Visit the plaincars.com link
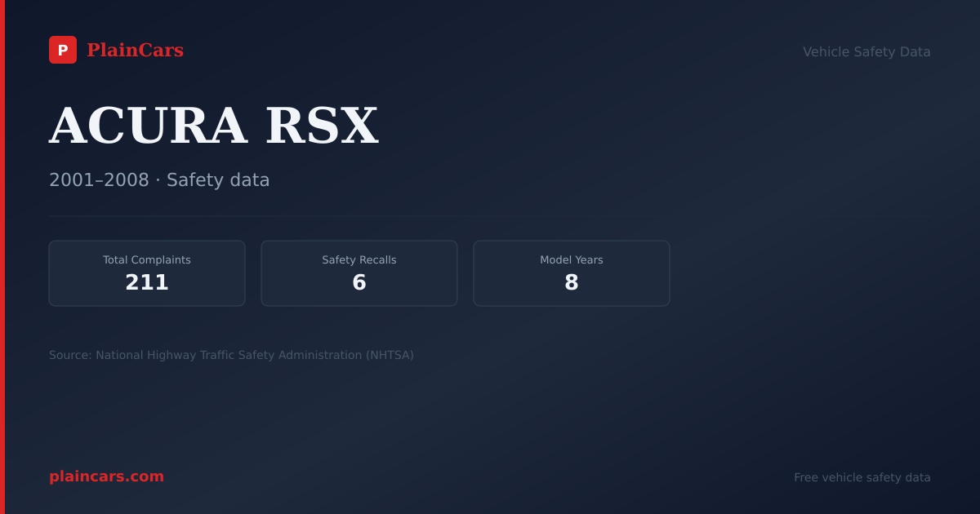The width and height of the screenshot is (980, 514). pos(106,476)
